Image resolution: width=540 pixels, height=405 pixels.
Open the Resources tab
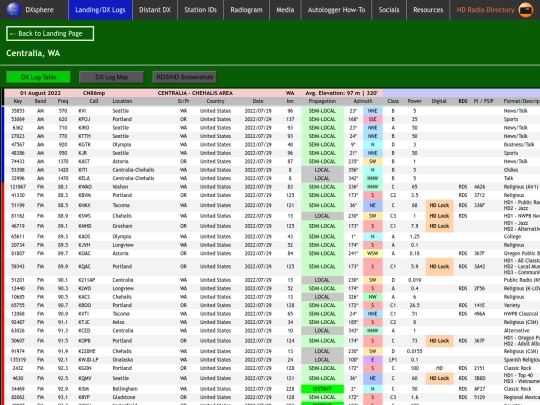pos(428,10)
